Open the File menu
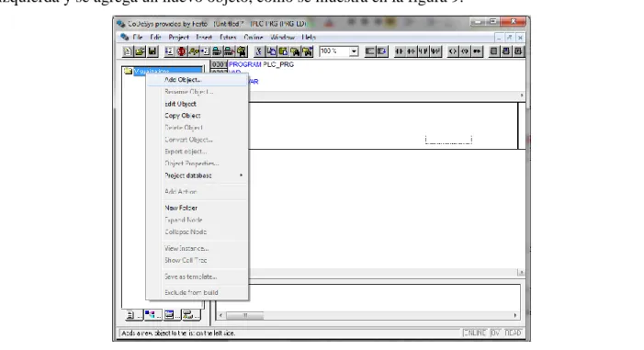644x350 pixels. [138, 38]
